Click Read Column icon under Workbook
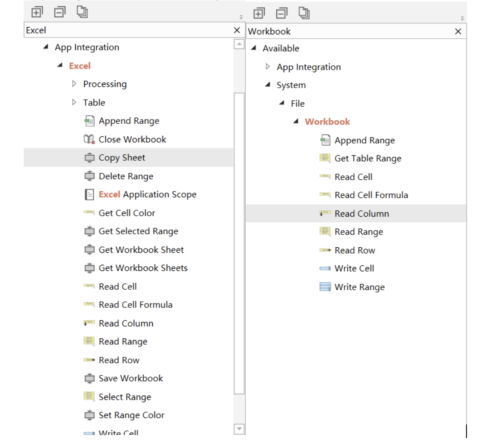Screen dimensions: 488x448 325,213
